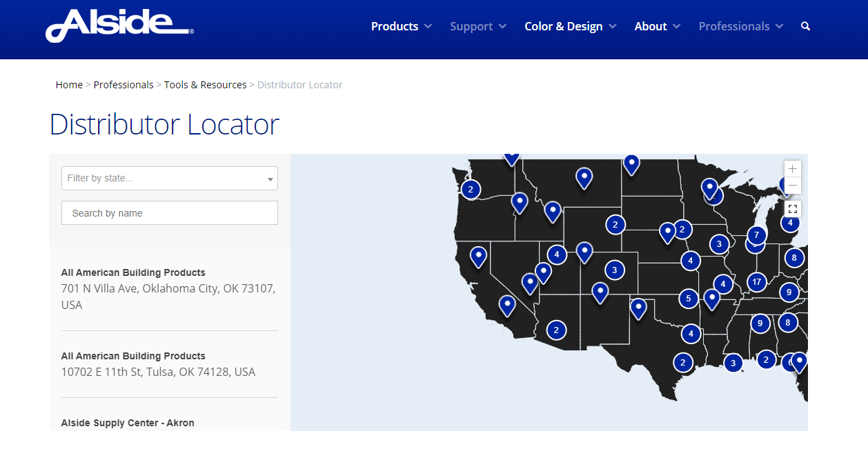Screen dimensions: 868x449
Task: Click the cluster marker showing 17 distributors
Action: [757, 281]
